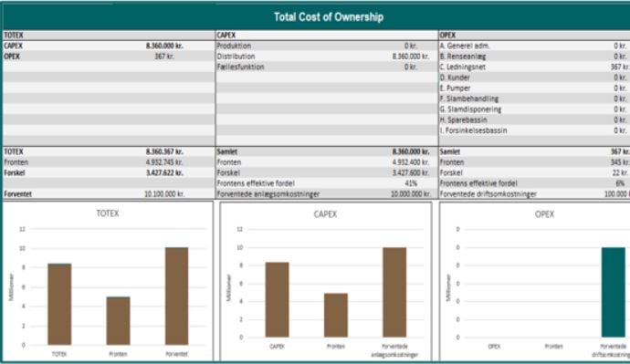
Task: Click the 8.360.000 kr. value in the Distribution row
Action: (411, 57)
